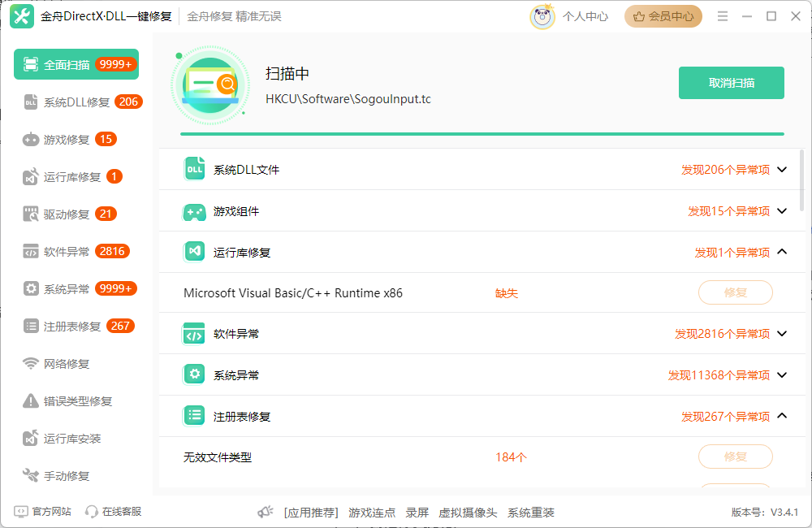Screen dimensions: 812x528
Task: Click the 取消扫描 cancel scan button
Action: coord(731,82)
